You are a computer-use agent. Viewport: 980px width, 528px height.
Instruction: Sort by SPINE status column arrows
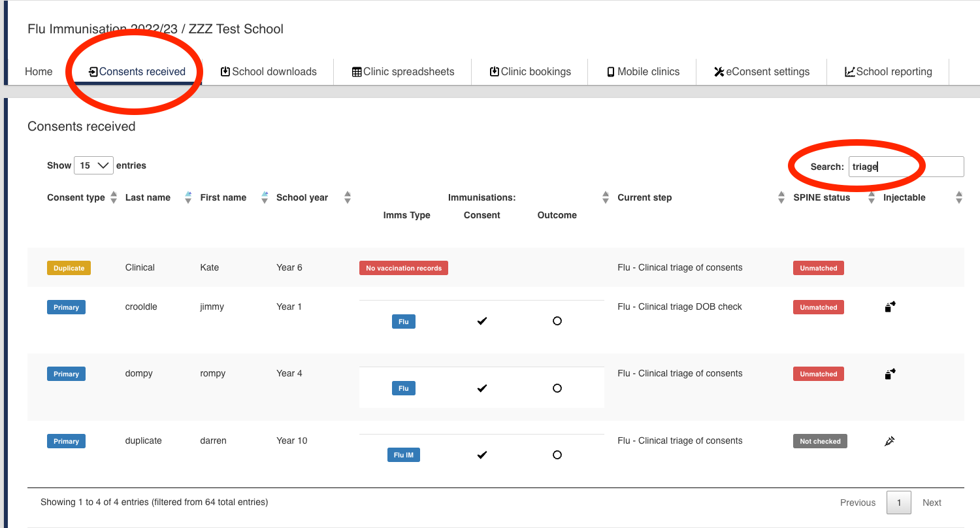[x=871, y=197]
